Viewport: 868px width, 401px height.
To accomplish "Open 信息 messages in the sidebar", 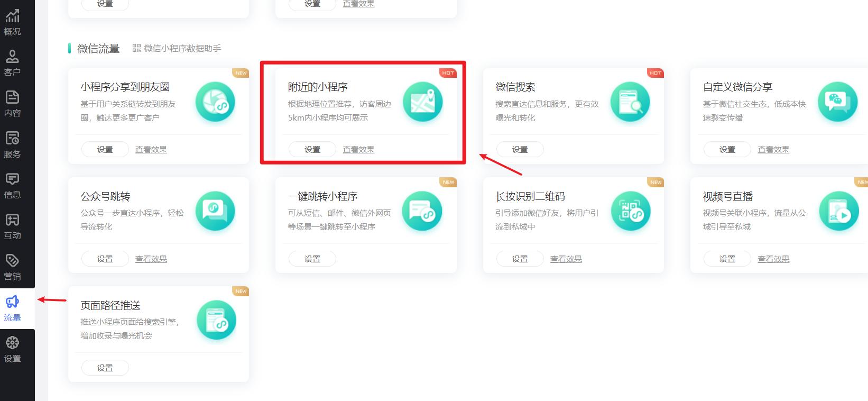I will (x=12, y=186).
